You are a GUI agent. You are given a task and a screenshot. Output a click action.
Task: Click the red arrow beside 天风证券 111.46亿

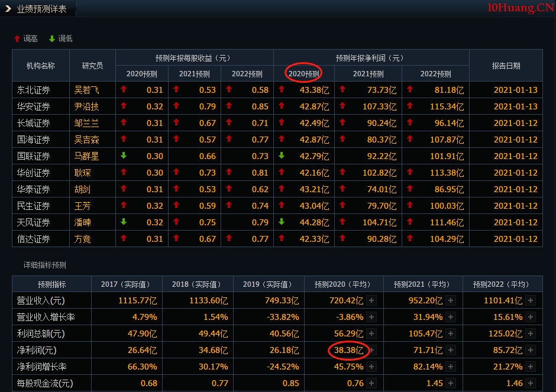[x=410, y=222]
